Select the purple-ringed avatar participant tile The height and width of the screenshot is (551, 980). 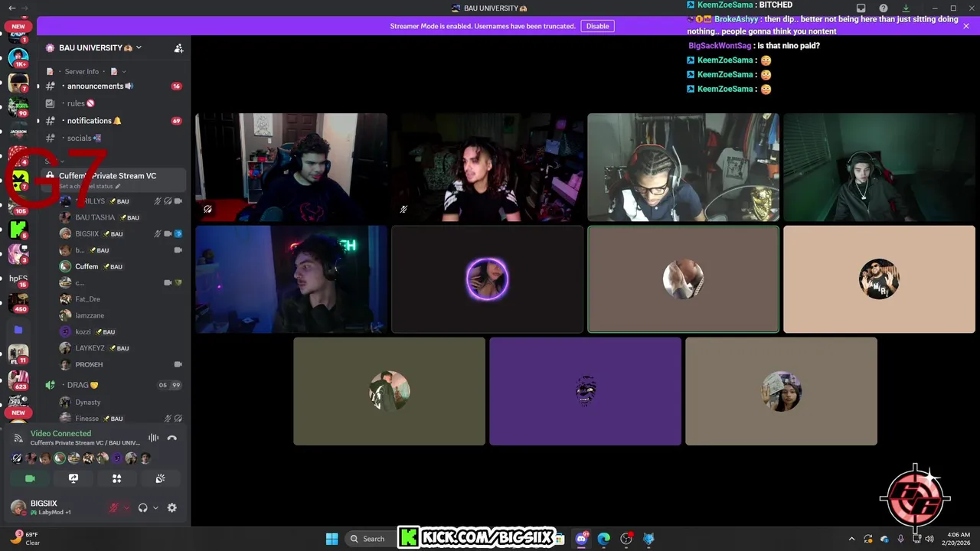[487, 279]
